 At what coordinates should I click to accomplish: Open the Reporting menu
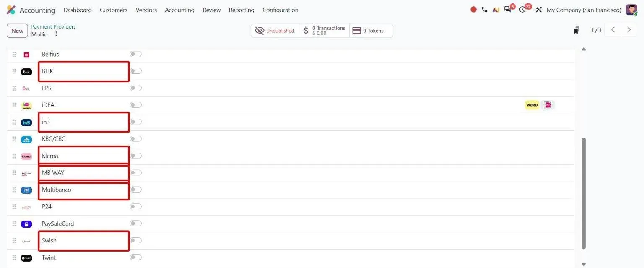241,10
